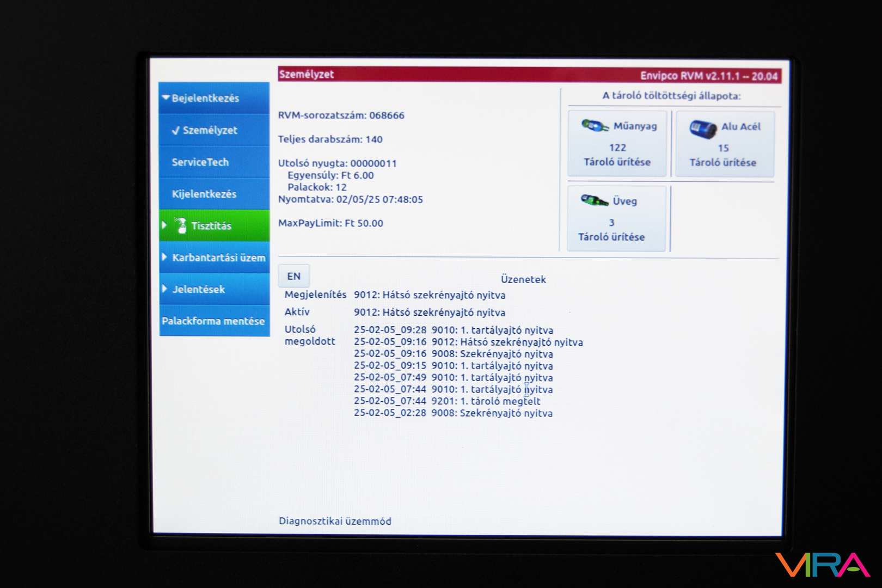
Task: Empty the Műanyag container via Tároló ürítése
Action: pyautogui.click(x=617, y=162)
